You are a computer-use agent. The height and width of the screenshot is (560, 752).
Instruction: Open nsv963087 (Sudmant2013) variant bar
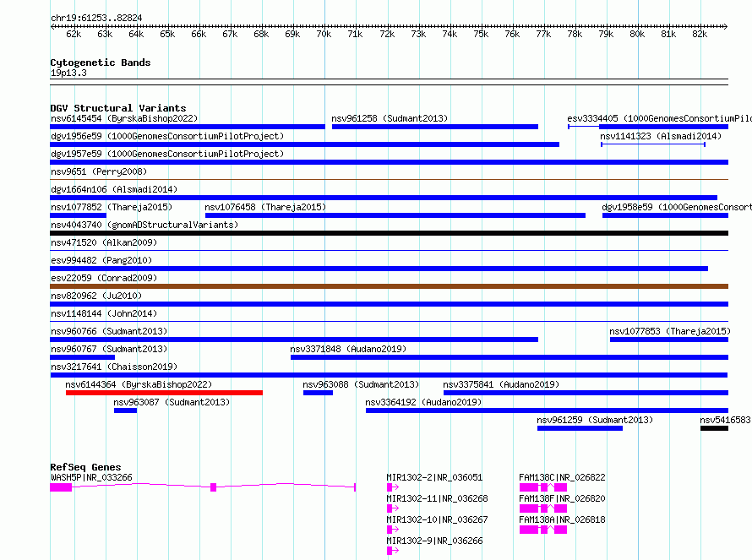[x=125, y=410]
